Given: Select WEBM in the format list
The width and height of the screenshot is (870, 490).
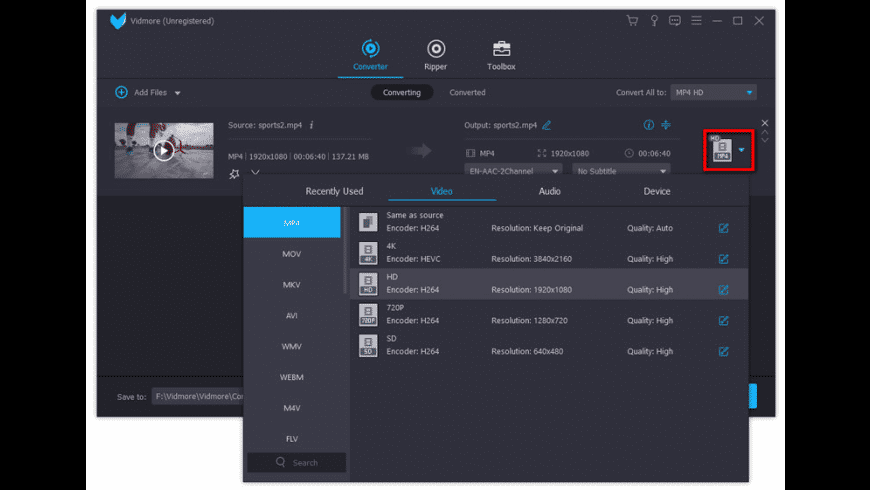Looking at the screenshot, I should 292,377.
